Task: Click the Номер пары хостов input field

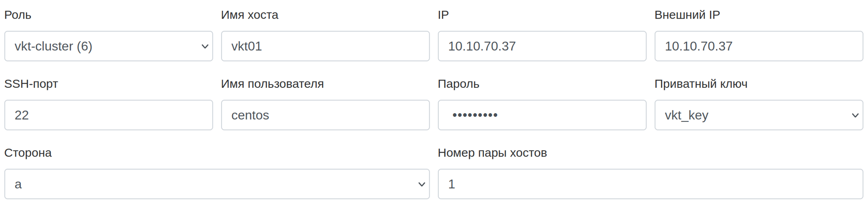Action: 650,184
